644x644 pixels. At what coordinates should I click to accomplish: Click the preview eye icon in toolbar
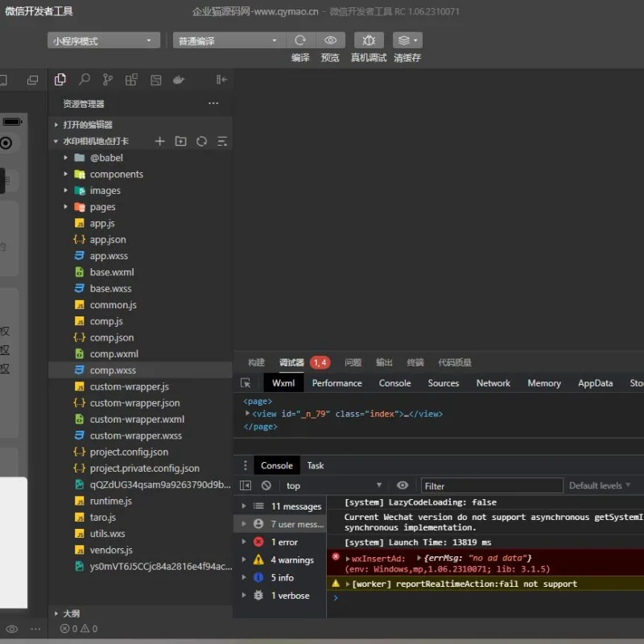[330, 40]
